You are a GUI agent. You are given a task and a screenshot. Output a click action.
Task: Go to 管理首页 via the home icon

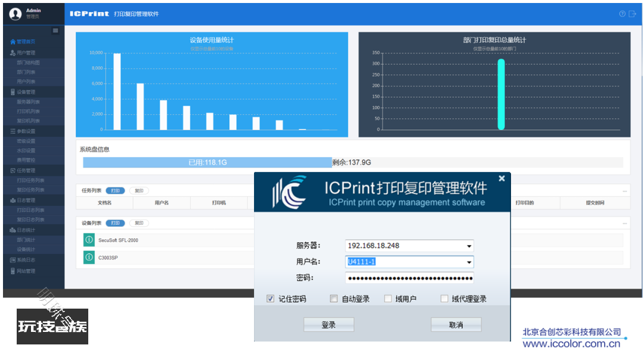coord(13,42)
